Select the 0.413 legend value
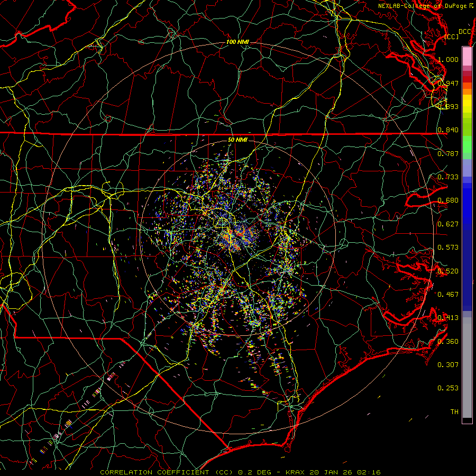Image resolution: width=476 pixels, height=476 pixels. click(448, 317)
